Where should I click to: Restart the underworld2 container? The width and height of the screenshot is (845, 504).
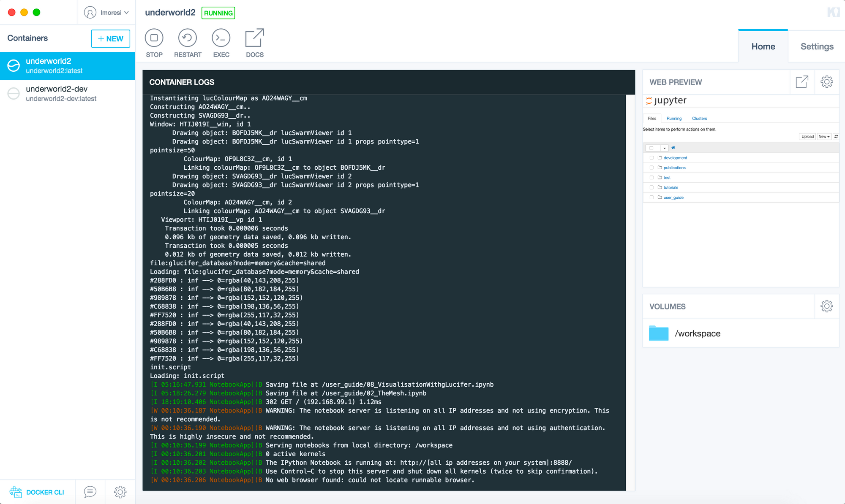(x=188, y=38)
